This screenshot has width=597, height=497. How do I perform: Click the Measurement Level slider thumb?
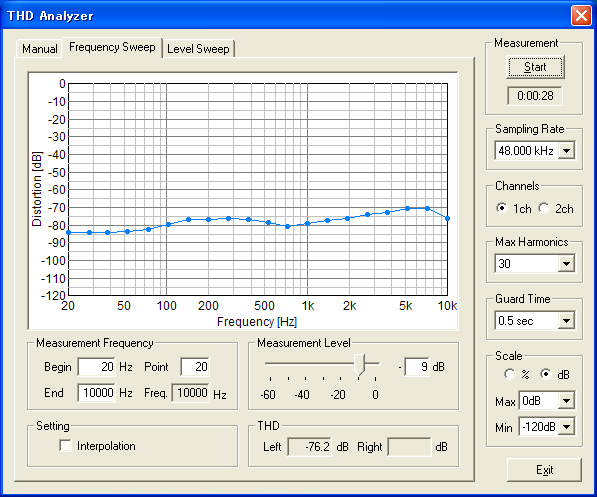coord(359,365)
